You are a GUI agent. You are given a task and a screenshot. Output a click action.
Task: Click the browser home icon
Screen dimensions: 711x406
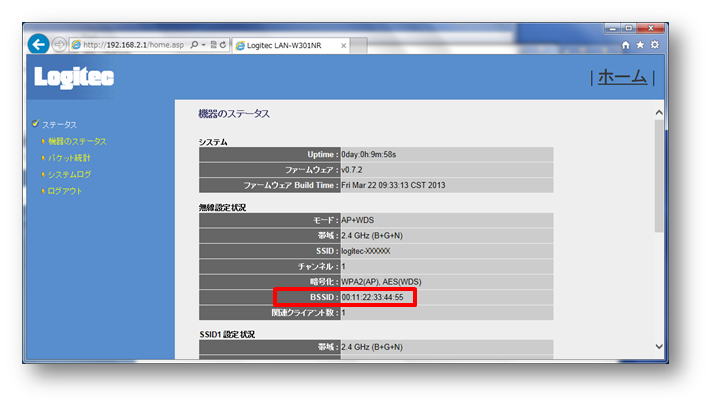click(x=626, y=45)
